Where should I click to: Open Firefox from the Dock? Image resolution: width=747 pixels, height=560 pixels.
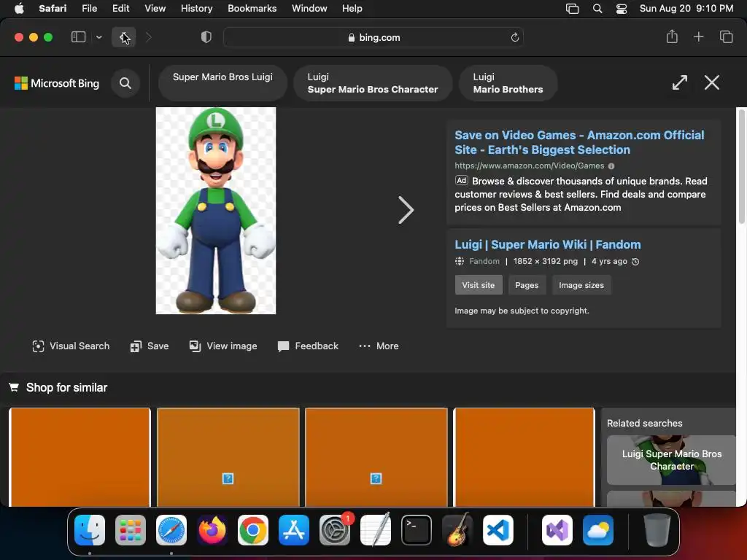[212, 530]
